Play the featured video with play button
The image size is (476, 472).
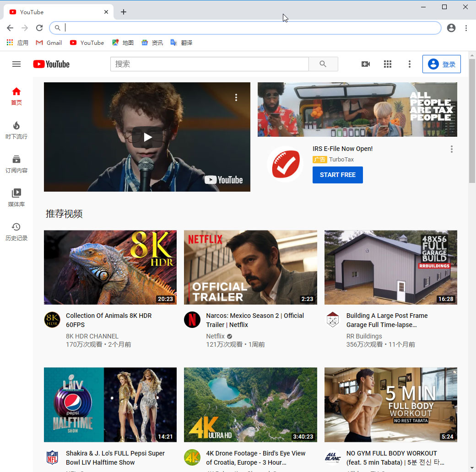click(147, 137)
